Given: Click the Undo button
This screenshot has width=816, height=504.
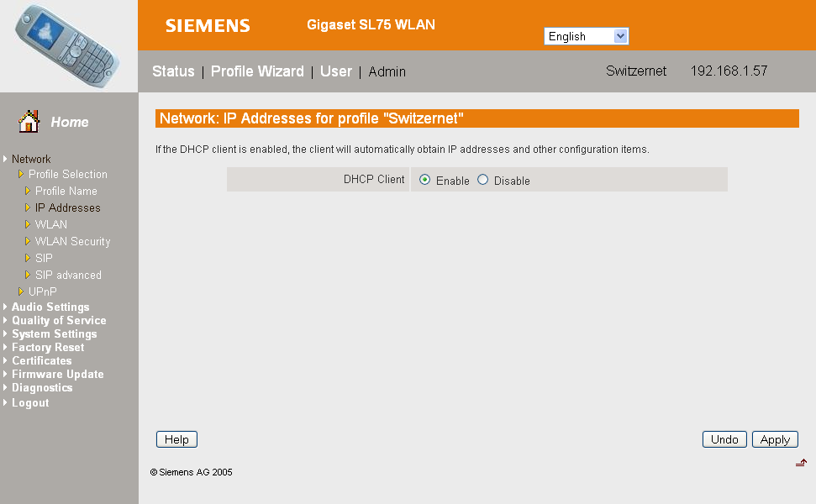Looking at the screenshot, I should coord(724,439).
